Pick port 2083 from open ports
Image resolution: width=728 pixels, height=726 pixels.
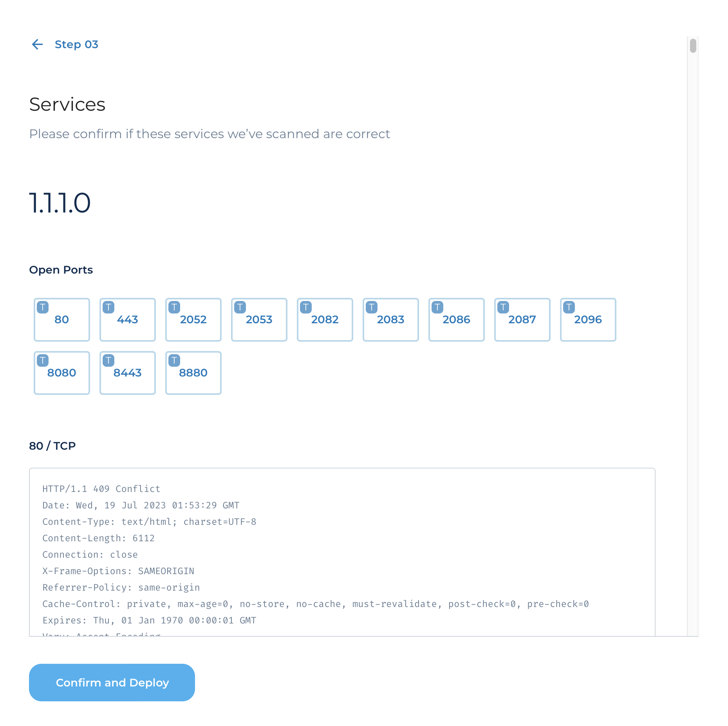click(391, 320)
